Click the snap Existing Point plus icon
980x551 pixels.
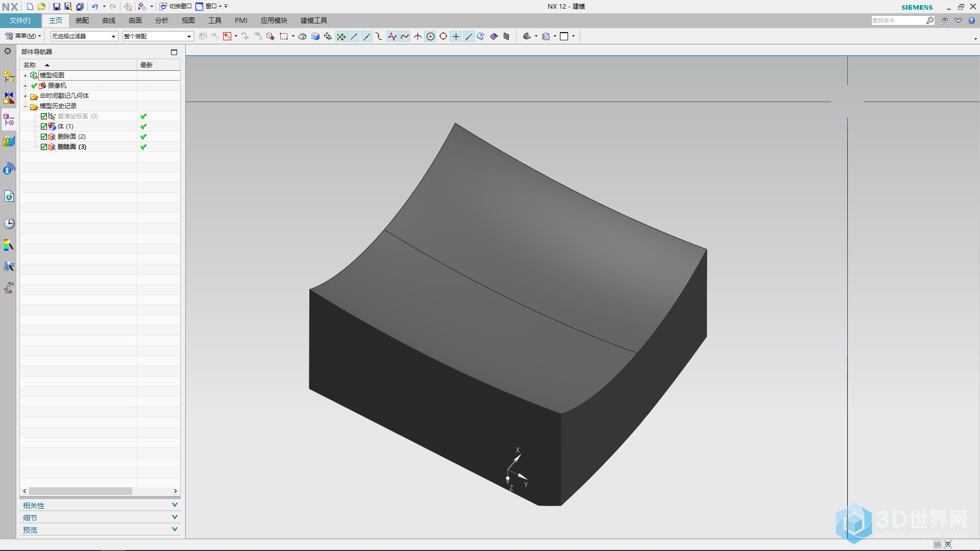tap(456, 36)
